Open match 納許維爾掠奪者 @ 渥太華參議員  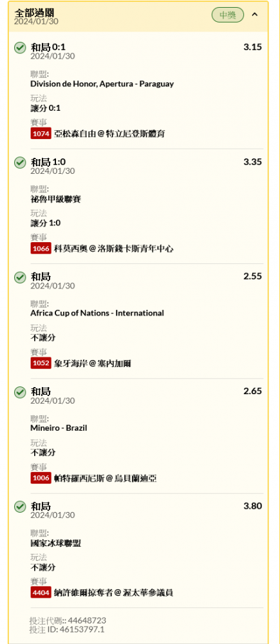[113, 593]
